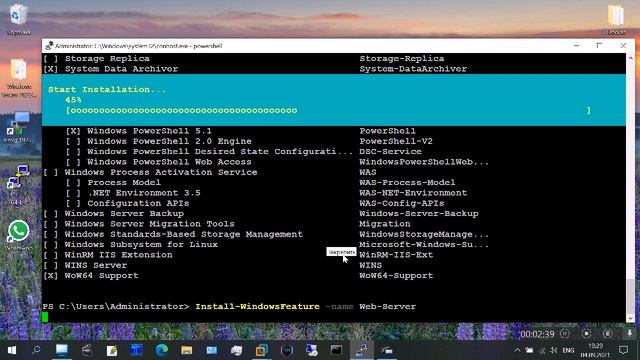Select the 'WinRM-IIS-Ext' name text
640x360 pixels.
tap(396, 255)
